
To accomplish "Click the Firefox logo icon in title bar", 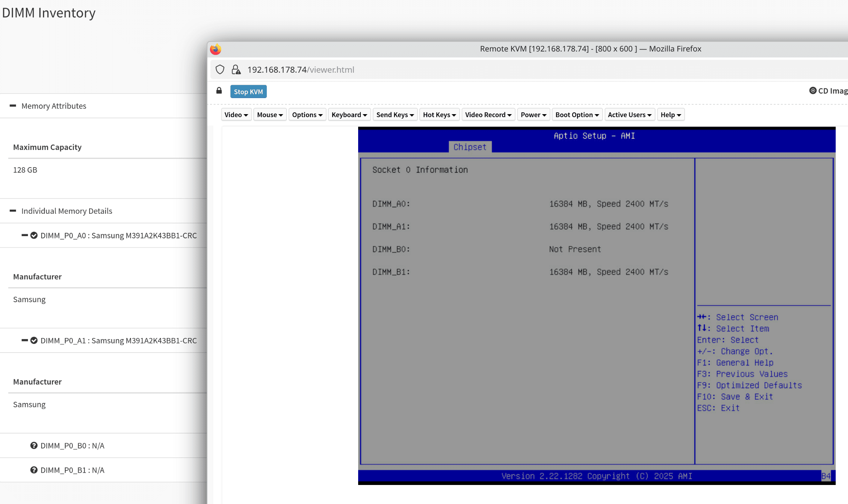I will (x=216, y=49).
